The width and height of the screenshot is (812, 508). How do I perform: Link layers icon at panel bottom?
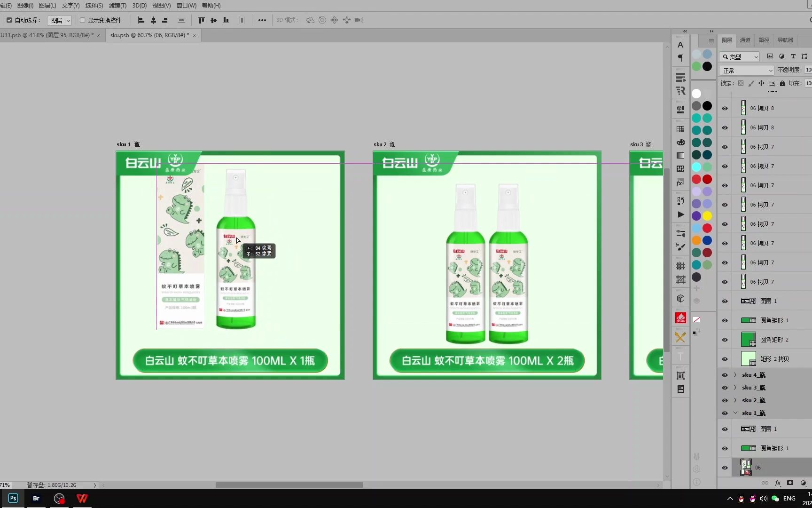click(765, 483)
